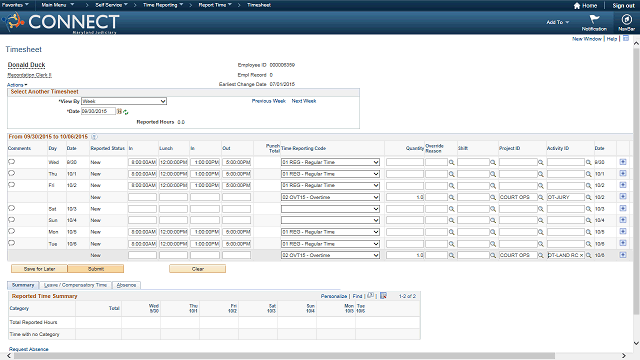
Task: Open the Add To dropdown
Action: (x=558, y=22)
